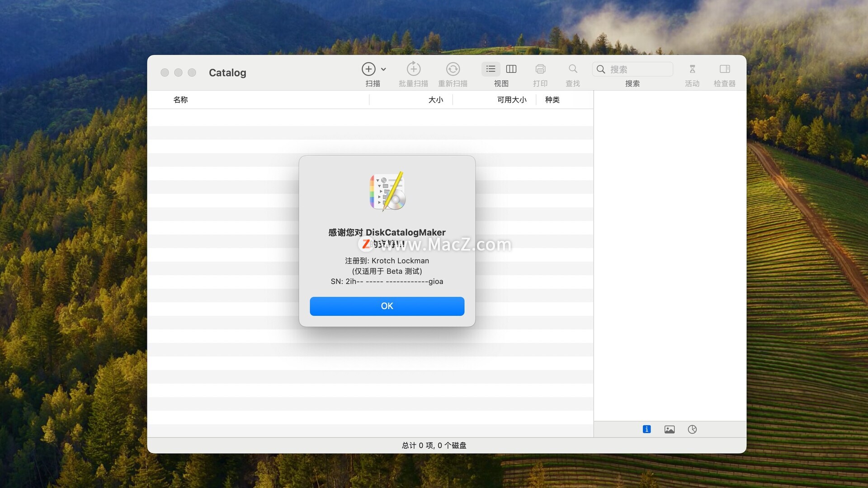Click the Print (打印) toolbar icon
868x488 pixels.
pyautogui.click(x=540, y=69)
